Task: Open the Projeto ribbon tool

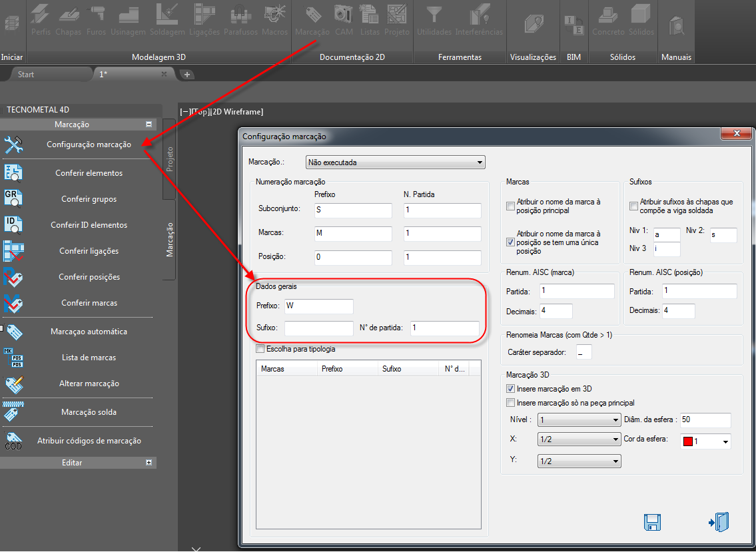Action: [x=397, y=20]
